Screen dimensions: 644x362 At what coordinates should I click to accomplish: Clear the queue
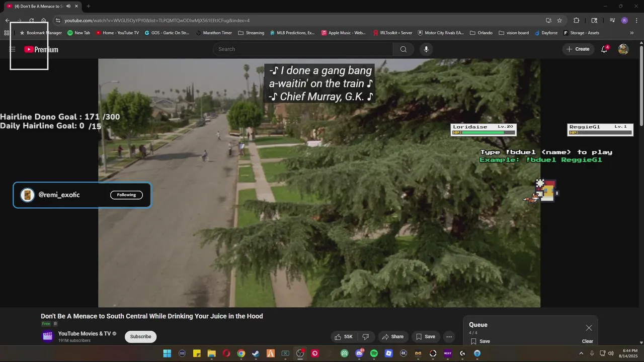tap(588, 341)
